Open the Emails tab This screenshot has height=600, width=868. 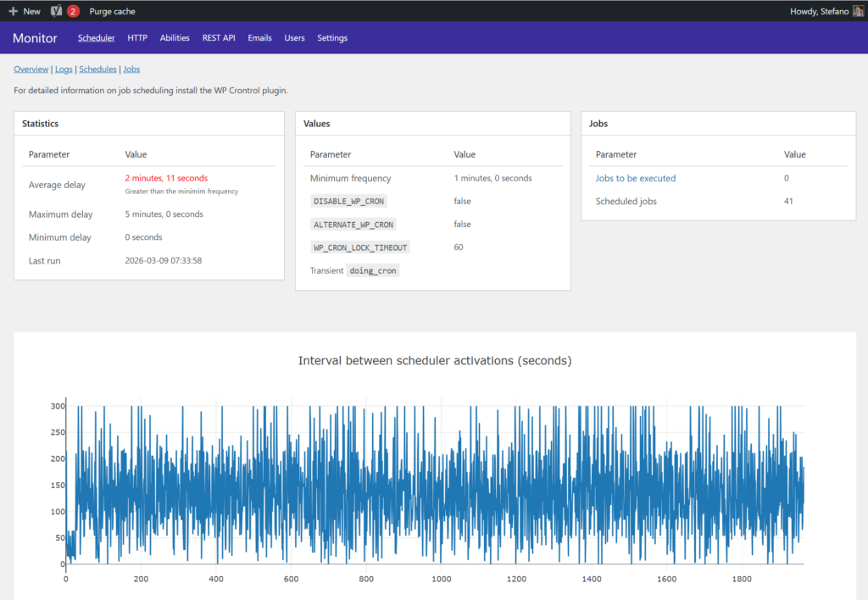[259, 38]
